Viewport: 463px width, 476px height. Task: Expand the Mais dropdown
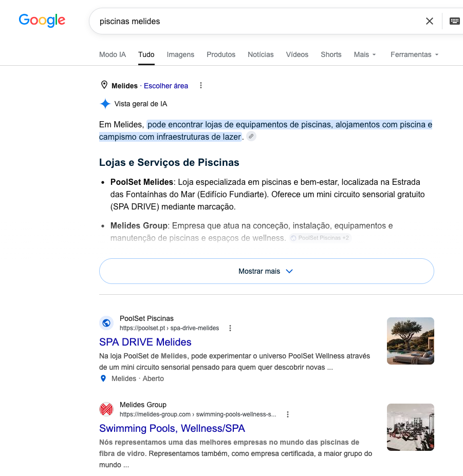click(365, 54)
